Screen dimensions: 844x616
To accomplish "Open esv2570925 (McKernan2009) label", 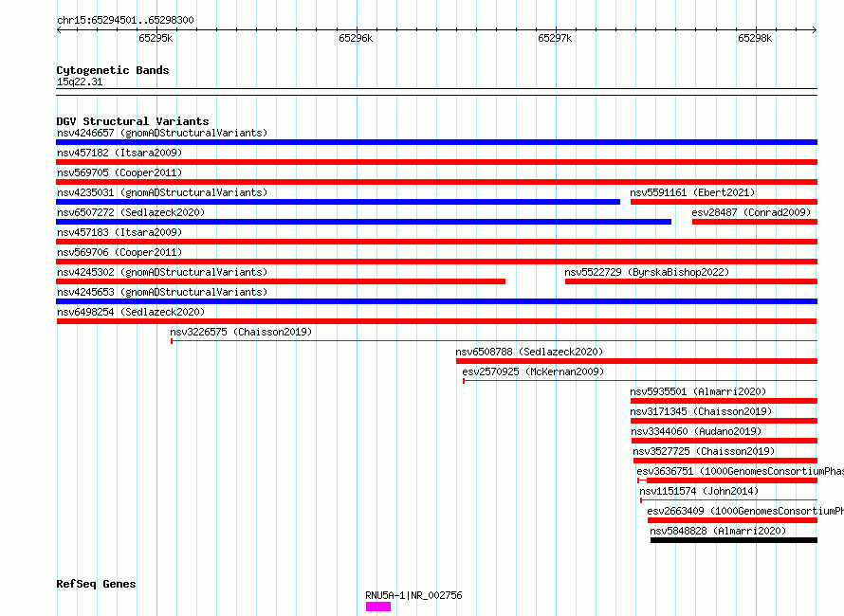I will (x=533, y=371).
